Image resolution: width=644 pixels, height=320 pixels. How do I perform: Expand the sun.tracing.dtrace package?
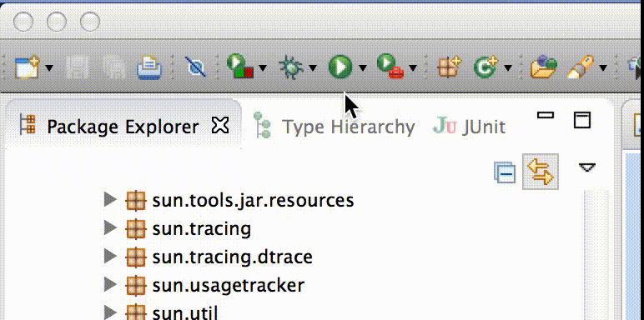point(110,257)
